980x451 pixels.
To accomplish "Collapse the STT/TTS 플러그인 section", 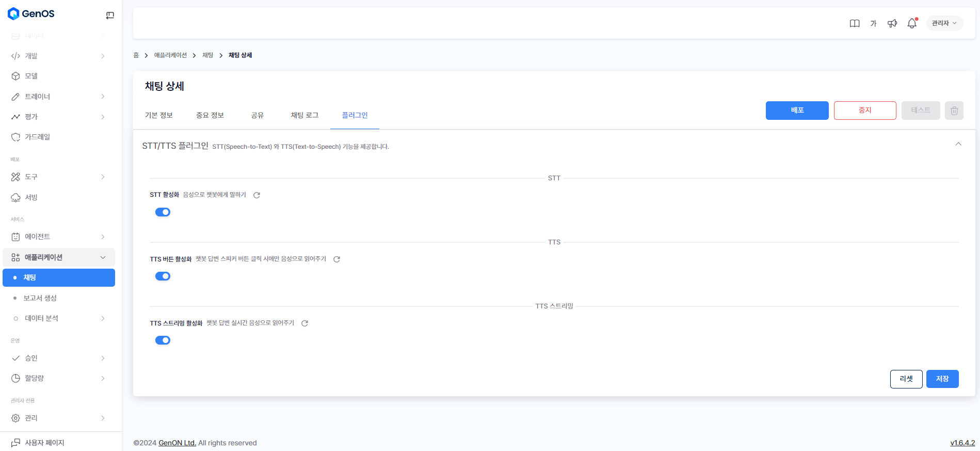I will [958, 144].
